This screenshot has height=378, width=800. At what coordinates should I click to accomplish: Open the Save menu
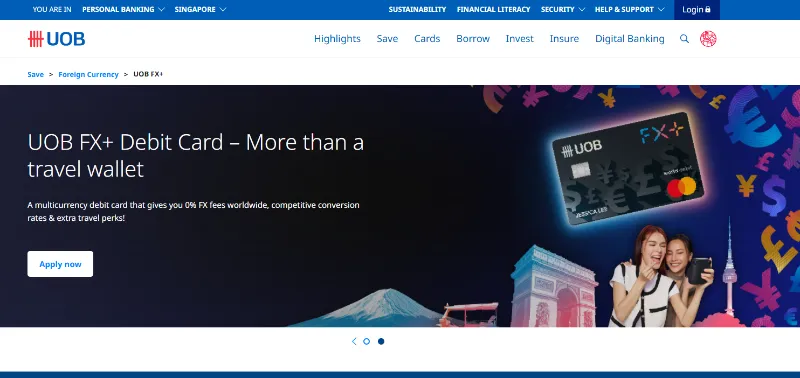coord(387,39)
